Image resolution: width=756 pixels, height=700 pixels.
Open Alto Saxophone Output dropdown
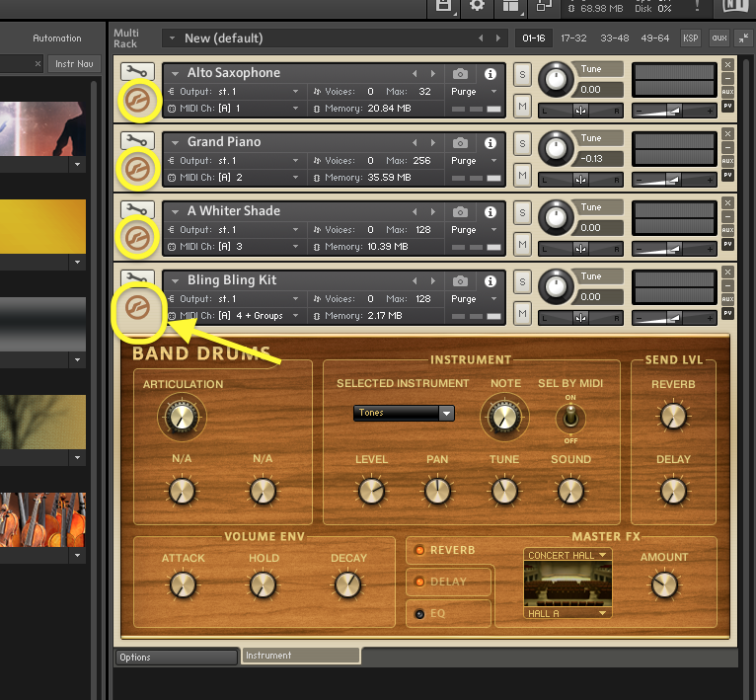pos(295,91)
